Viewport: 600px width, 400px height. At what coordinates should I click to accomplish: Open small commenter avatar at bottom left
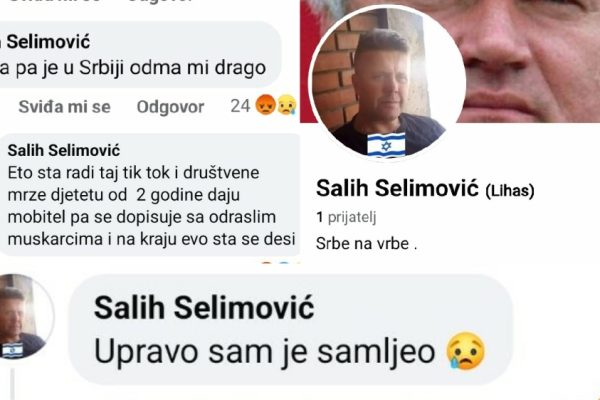(24, 317)
